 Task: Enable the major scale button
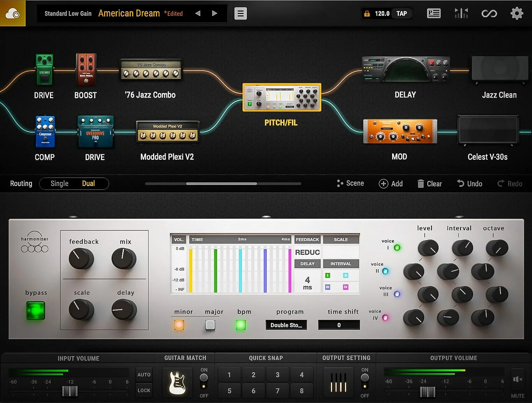(210, 325)
